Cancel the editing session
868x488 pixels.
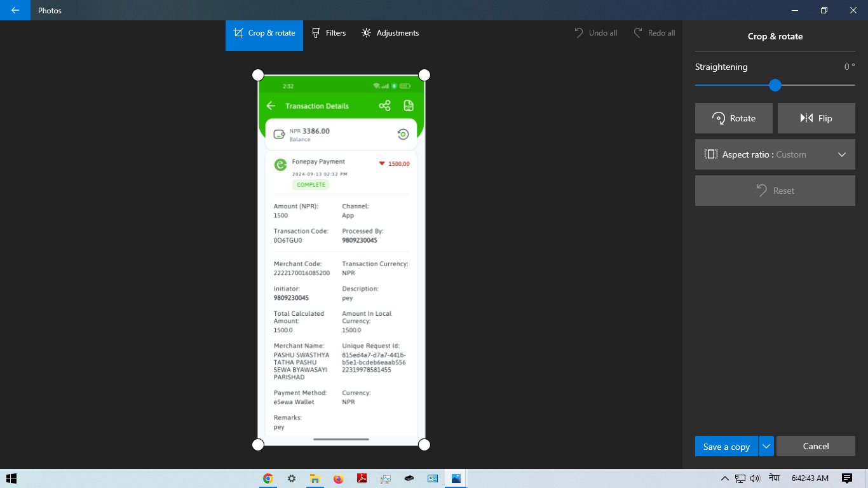pyautogui.click(x=816, y=446)
